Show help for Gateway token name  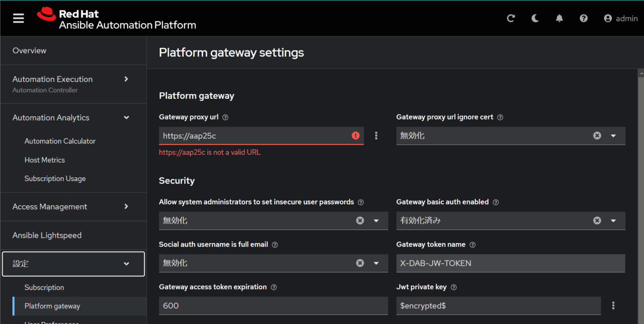point(472,245)
